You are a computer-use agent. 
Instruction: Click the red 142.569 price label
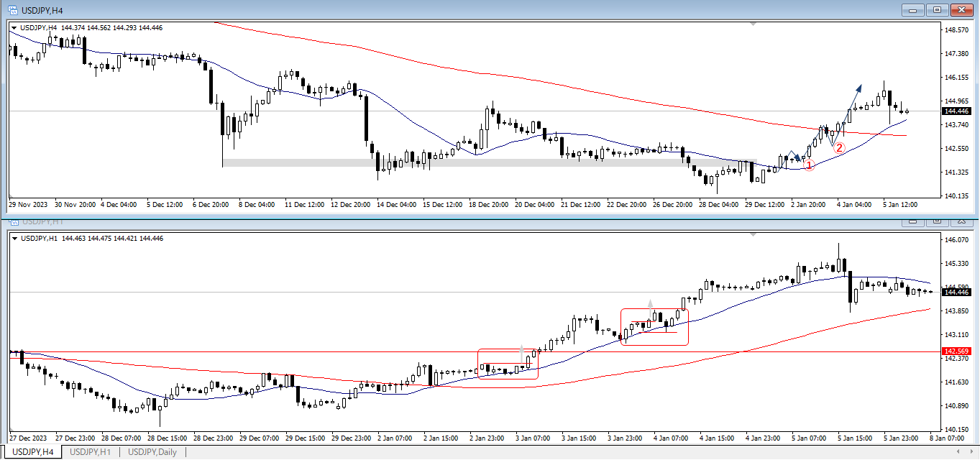click(956, 351)
